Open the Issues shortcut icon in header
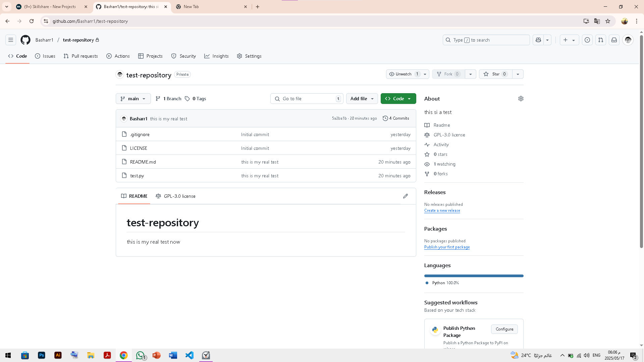Viewport: 644px width, 362px height. (587, 40)
